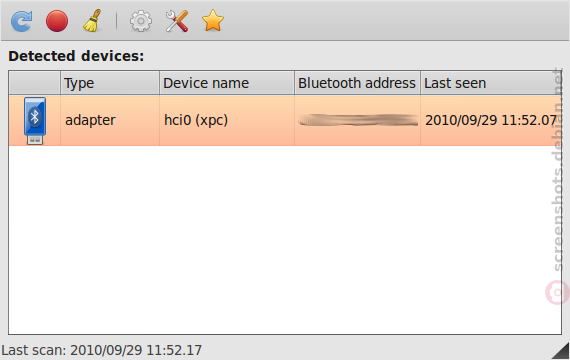570x360 pixels.
Task: Sort by the Device name column header
Action: click(x=227, y=83)
